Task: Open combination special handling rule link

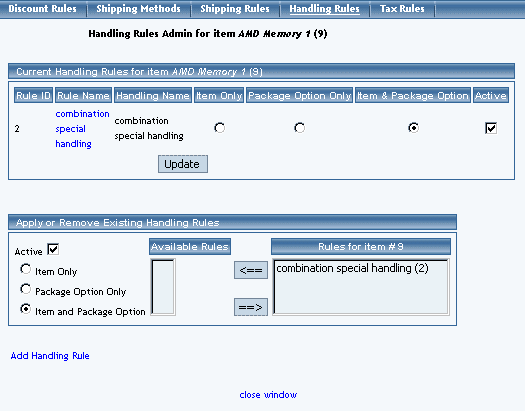Action: pos(82,129)
